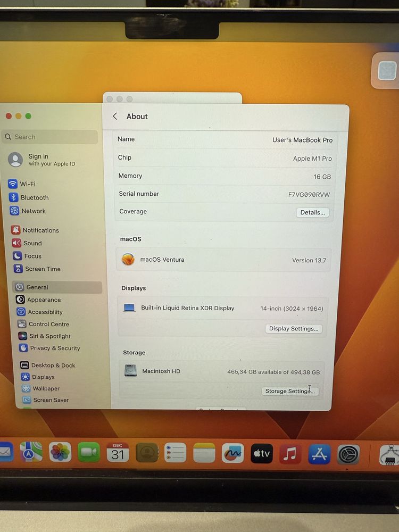Screen dimensions: 399x532
Task: Open Network settings in sidebar
Action: coord(28,211)
